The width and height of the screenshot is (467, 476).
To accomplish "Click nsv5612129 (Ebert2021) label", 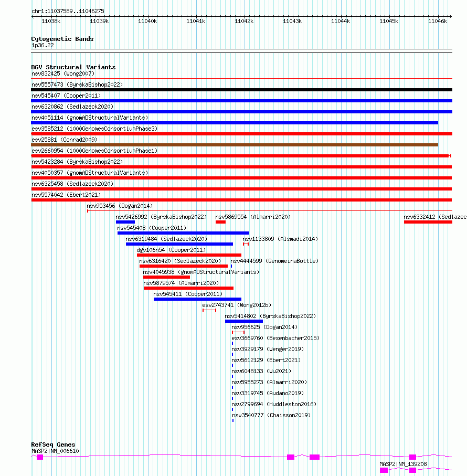I will (266, 361).
